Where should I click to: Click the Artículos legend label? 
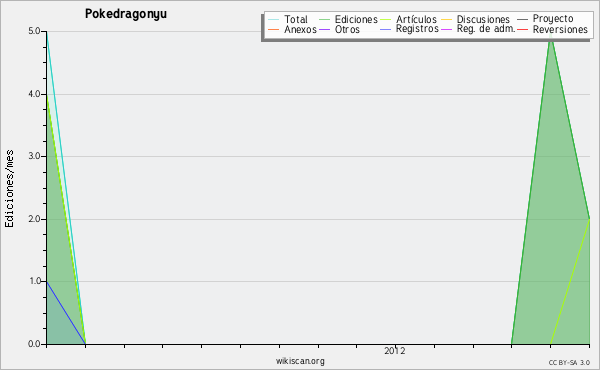[416, 20]
